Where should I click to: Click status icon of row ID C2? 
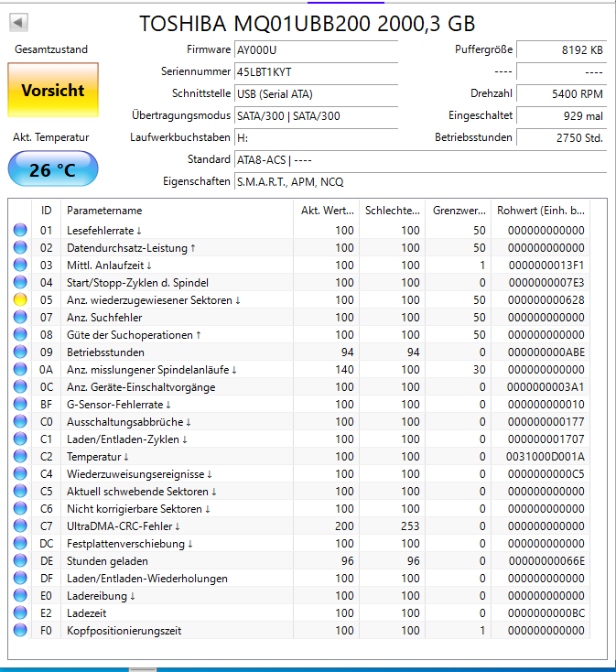(x=20, y=457)
